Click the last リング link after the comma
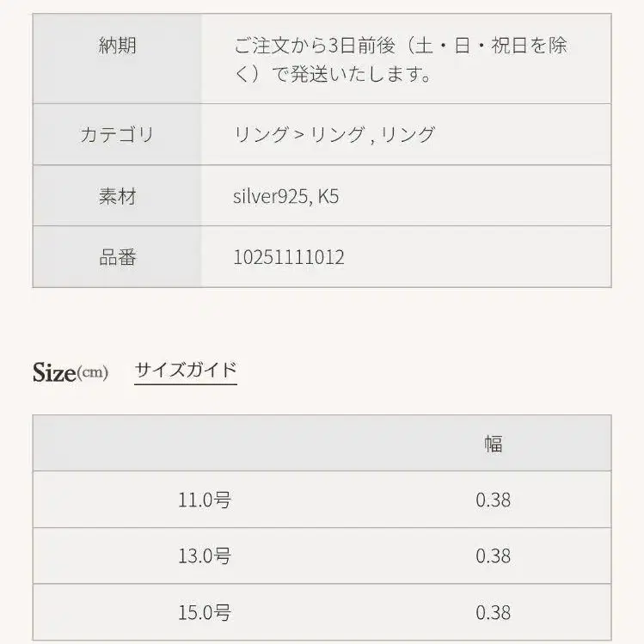 pos(408,134)
